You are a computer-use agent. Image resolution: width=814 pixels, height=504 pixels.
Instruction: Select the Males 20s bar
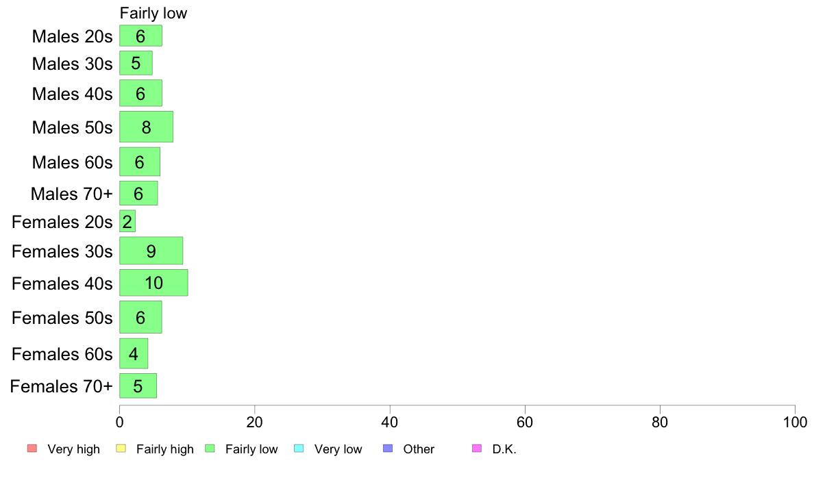(x=140, y=36)
